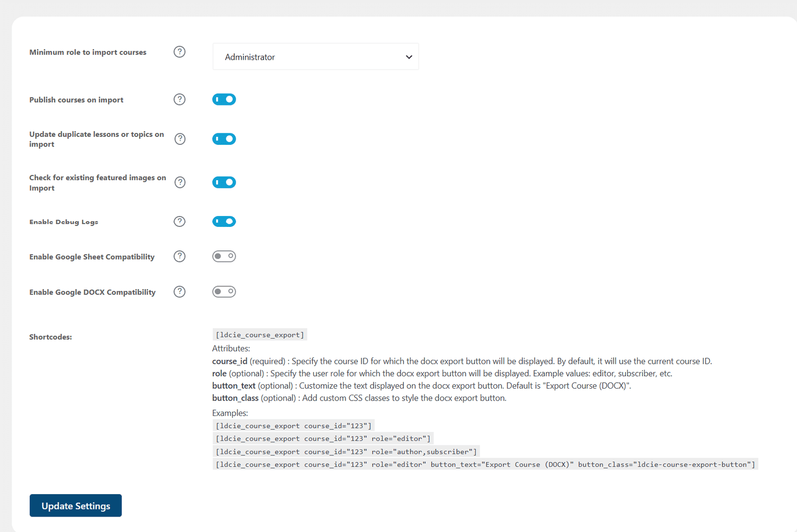Select the [ldcie_course_export] shortcode text
The height and width of the screenshot is (532, 797).
point(260,335)
